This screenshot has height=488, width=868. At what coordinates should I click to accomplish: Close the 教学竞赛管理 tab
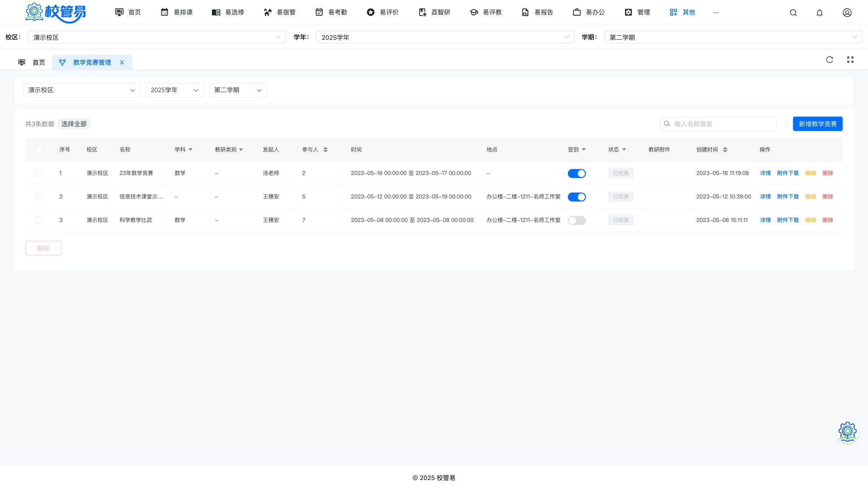point(122,63)
